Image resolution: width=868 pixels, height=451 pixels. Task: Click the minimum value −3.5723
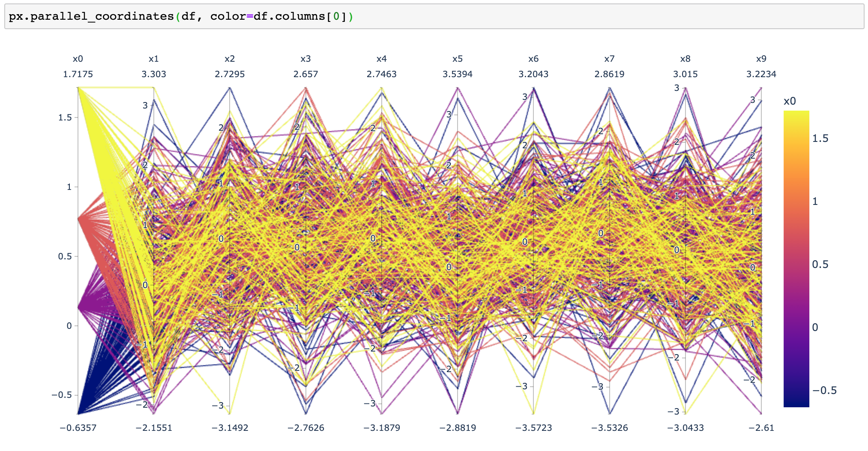tap(533, 428)
